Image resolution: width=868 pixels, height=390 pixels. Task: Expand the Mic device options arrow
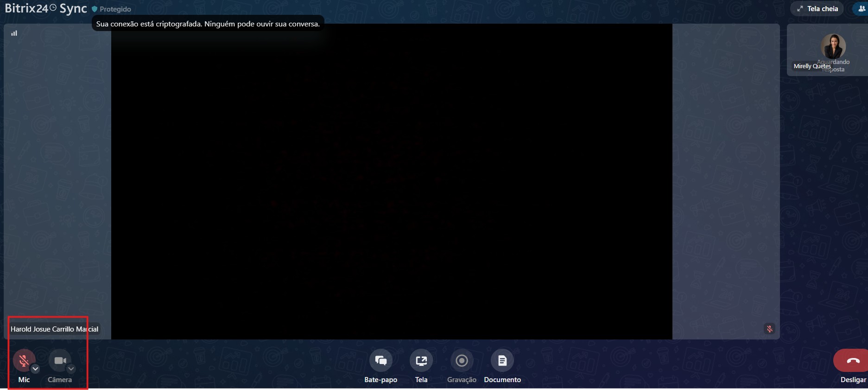[x=35, y=369]
